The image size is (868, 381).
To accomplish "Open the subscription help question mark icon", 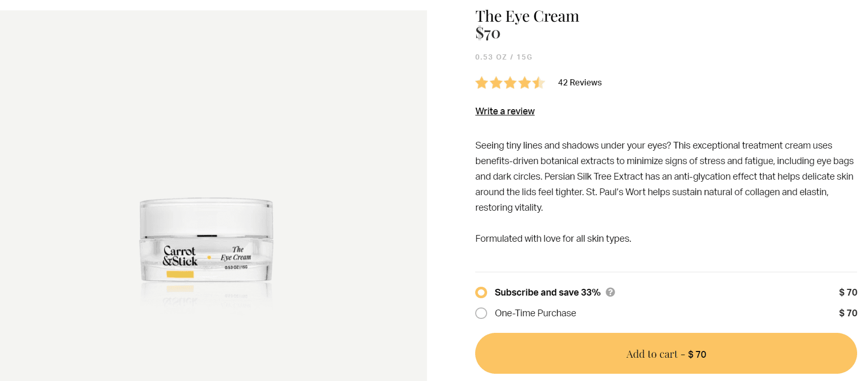I will (x=610, y=292).
